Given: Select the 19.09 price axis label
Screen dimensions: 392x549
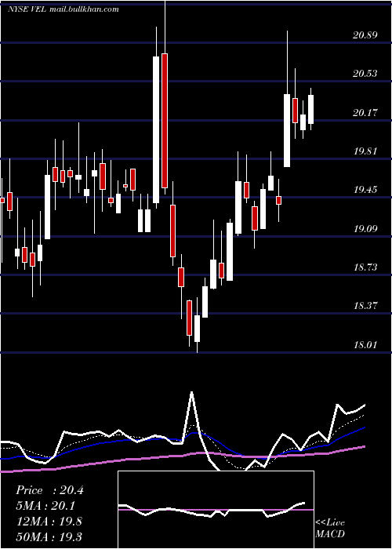Looking at the screenshot, I should (365, 229).
